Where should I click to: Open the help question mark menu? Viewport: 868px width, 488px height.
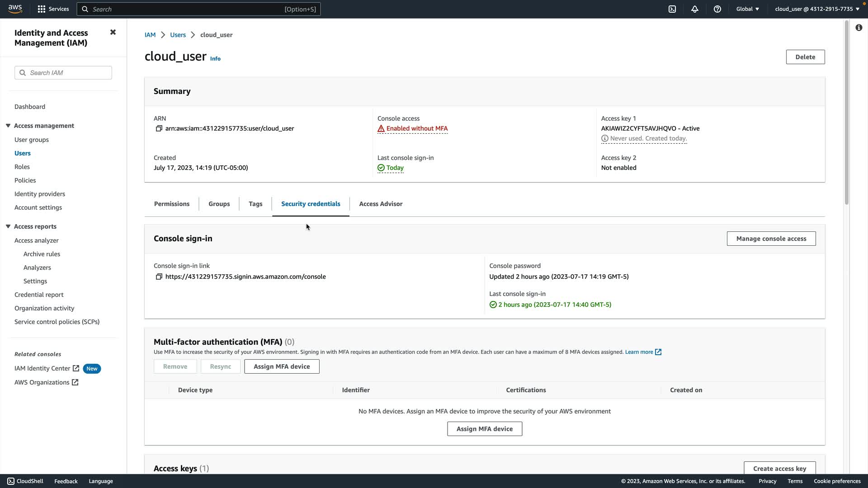point(717,9)
